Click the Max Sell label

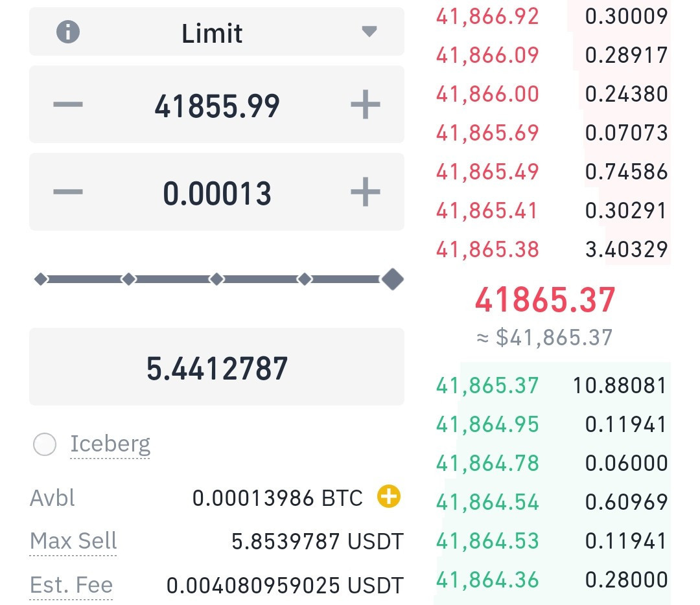[73, 541]
